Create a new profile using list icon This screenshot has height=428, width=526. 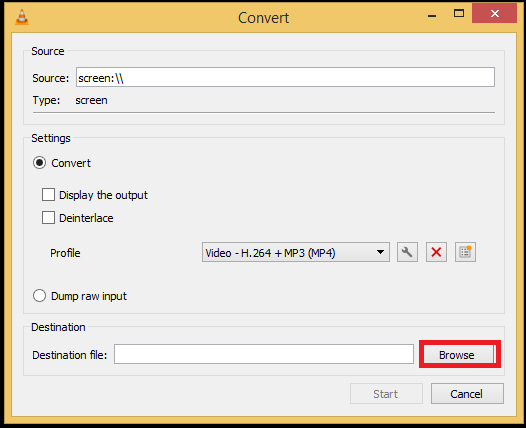pyautogui.click(x=465, y=252)
